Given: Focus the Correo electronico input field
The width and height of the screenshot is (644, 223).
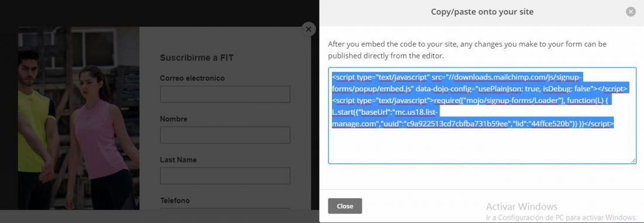Looking at the screenshot, I should click(225, 94).
